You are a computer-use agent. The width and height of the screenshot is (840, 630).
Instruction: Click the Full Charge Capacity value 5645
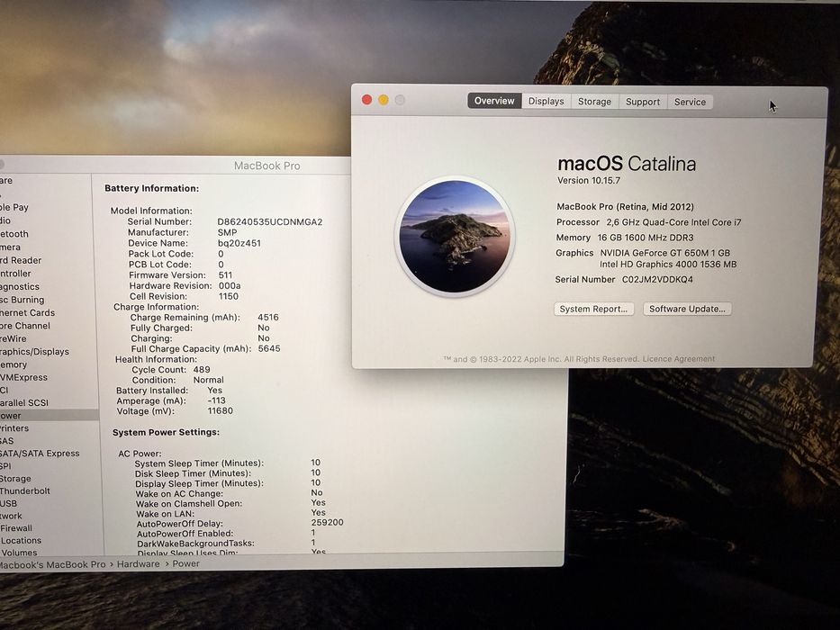coord(269,349)
